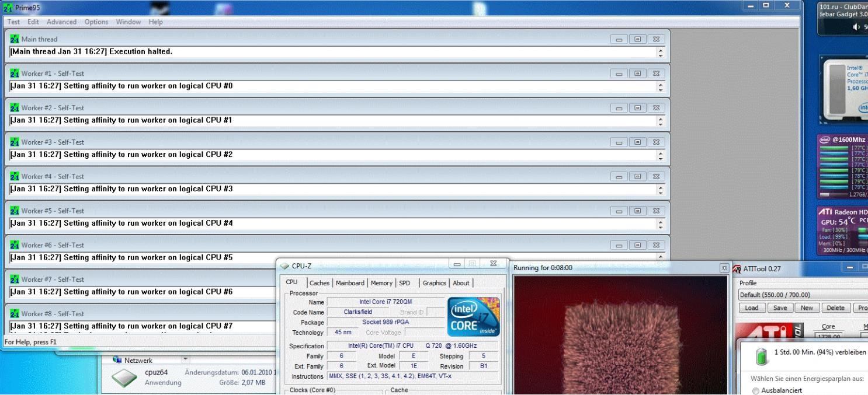The image size is (868, 395).
Task: Click the Worker #4 log scrollbar
Action: [660, 190]
